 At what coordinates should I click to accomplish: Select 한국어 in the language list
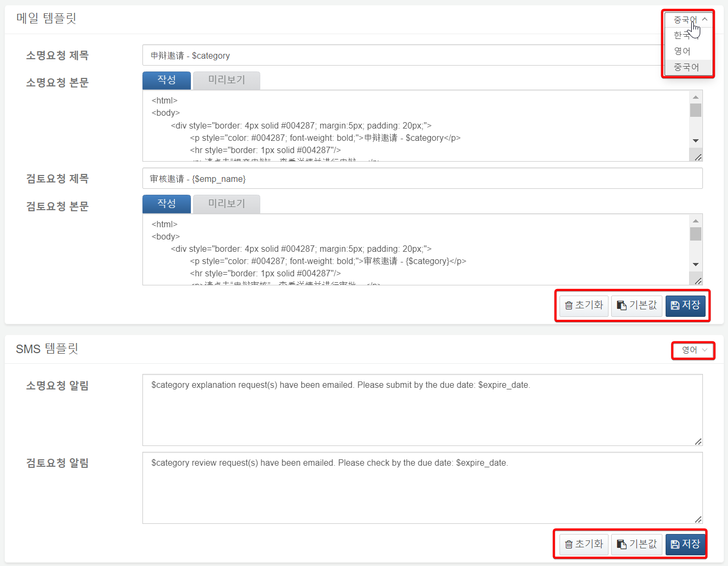tap(688, 35)
